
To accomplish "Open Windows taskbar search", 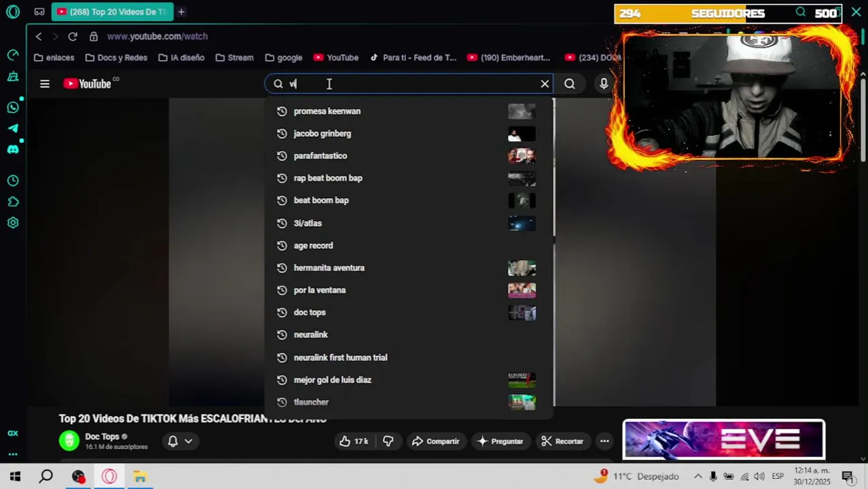I will pyautogui.click(x=46, y=477).
